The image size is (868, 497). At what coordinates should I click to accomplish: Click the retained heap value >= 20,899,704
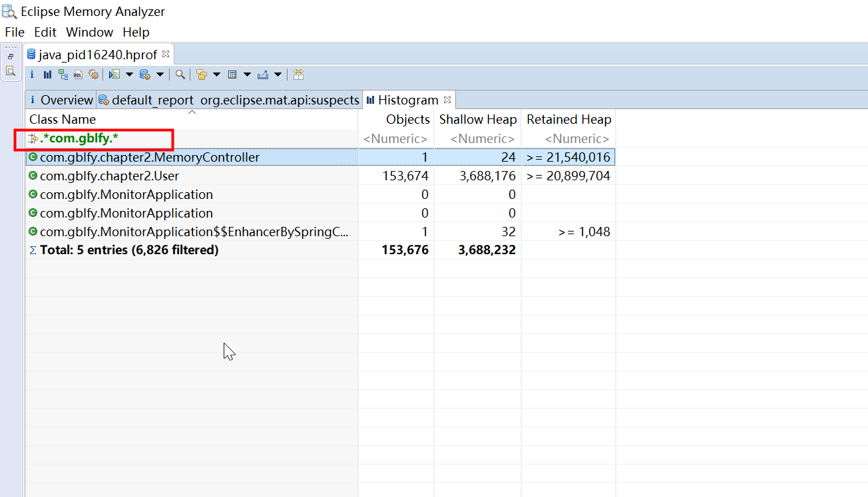pyautogui.click(x=568, y=176)
